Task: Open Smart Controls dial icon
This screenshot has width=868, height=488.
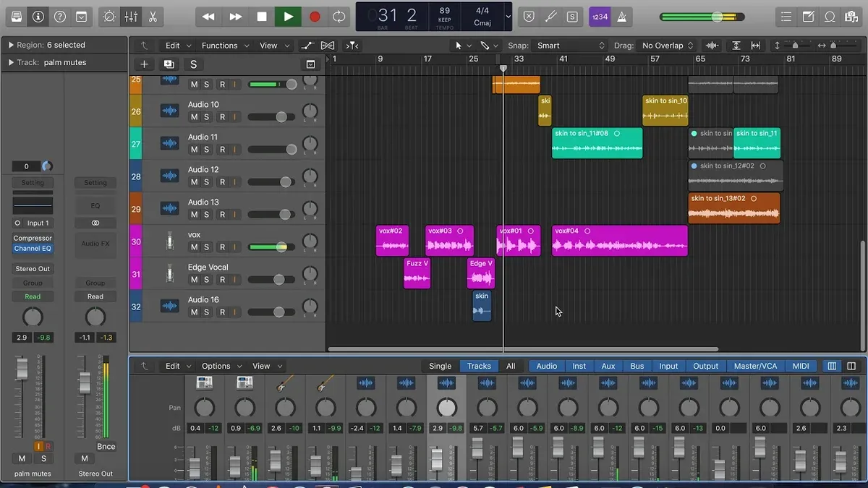Action: click(109, 16)
